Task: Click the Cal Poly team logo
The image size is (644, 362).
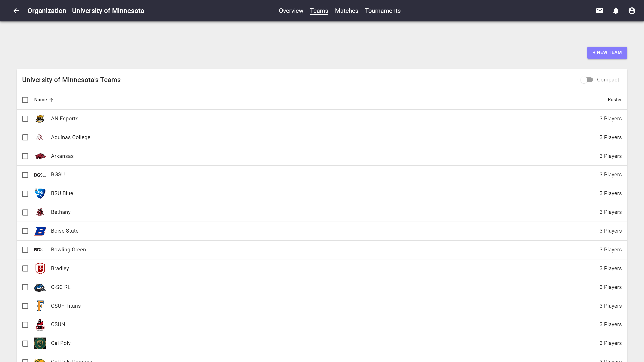Action: [x=40, y=343]
